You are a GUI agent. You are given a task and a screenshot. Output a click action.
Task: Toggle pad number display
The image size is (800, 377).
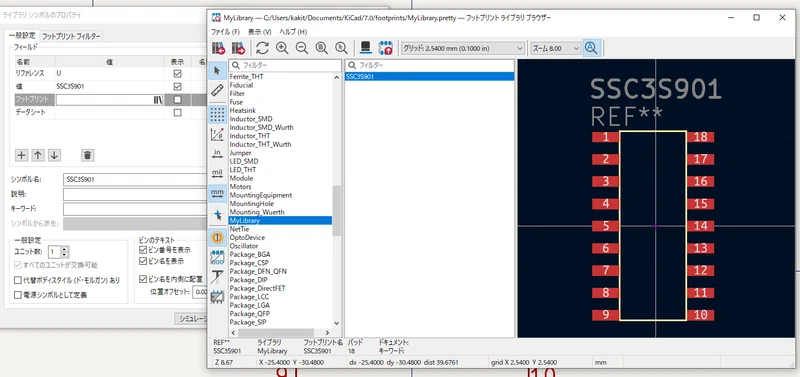(x=217, y=238)
